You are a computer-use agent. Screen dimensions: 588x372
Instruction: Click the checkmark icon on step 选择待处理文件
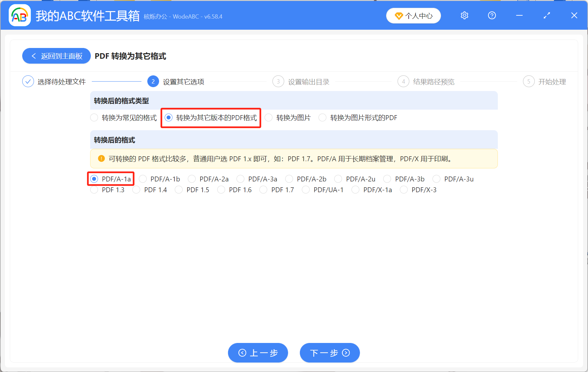click(28, 81)
